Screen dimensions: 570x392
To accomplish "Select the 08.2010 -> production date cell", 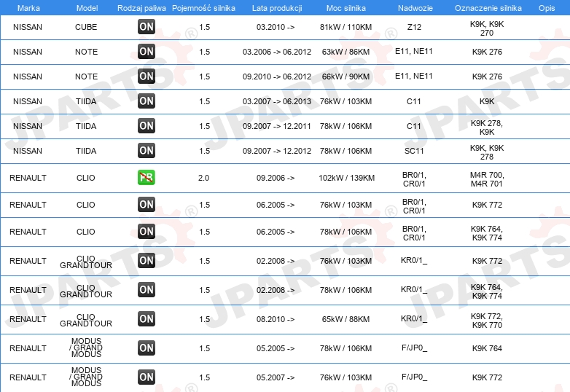I will [x=276, y=319].
